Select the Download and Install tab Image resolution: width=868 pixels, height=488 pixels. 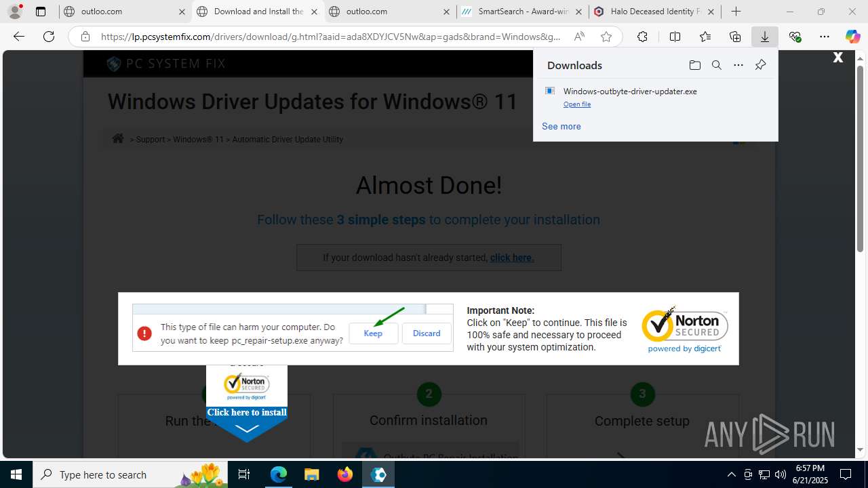[x=256, y=12]
